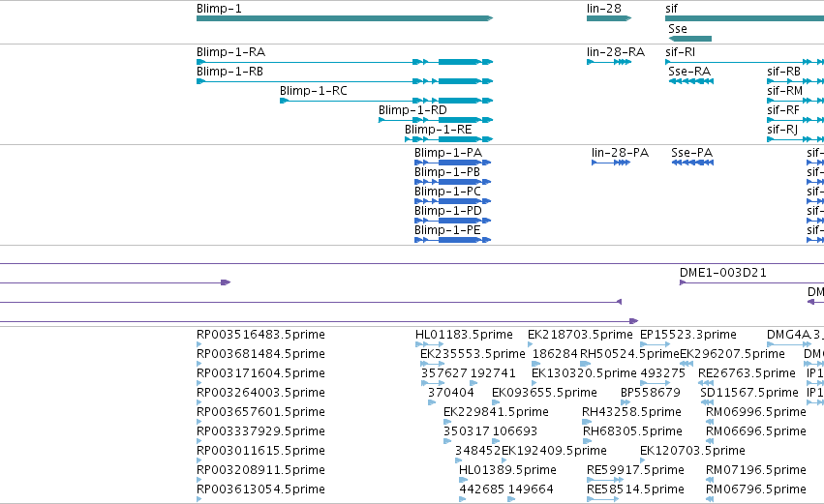Click the RP003264003.5prime EST label
Viewport: 824px width, 504px height.
260,393
